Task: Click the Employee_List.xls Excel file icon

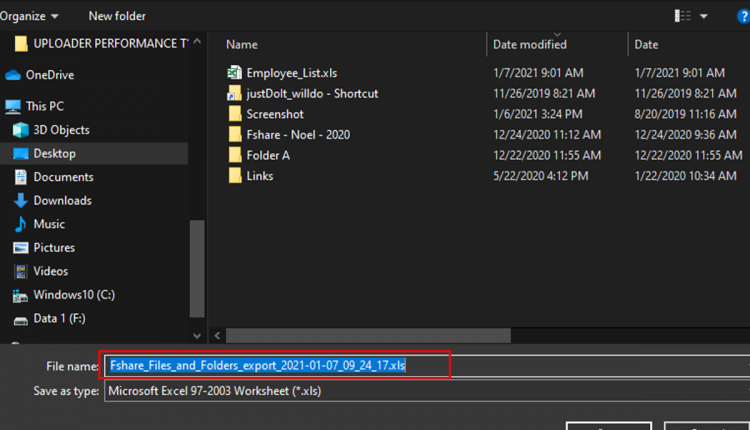Action: 234,73
